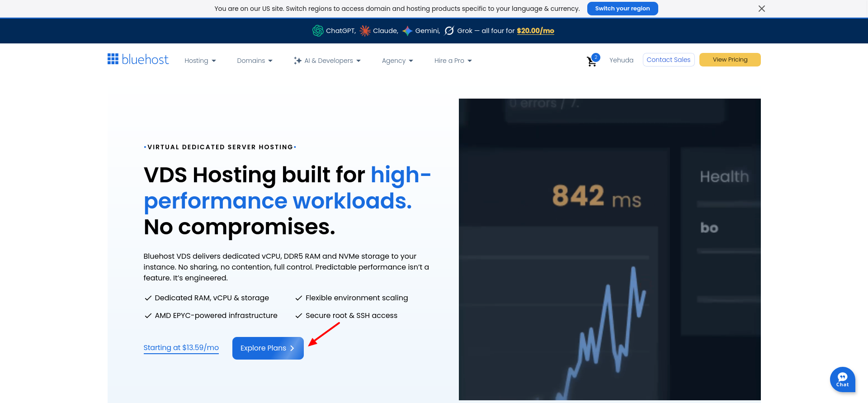The image size is (868, 403).
Task: Click the Gemini sparkle icon
Action: [x=407, y=31]
